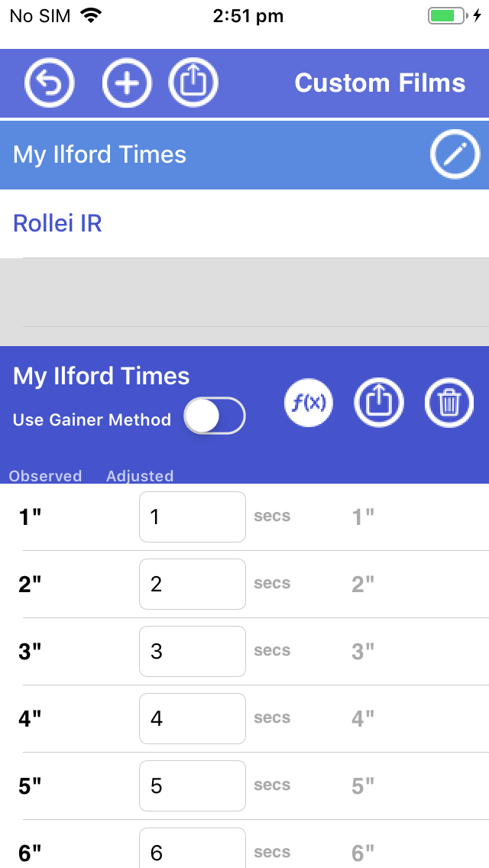This screenshot has width=489, height=868.
Task: Edit the adjusted time for 2 seconds
Action: [192, 585]
